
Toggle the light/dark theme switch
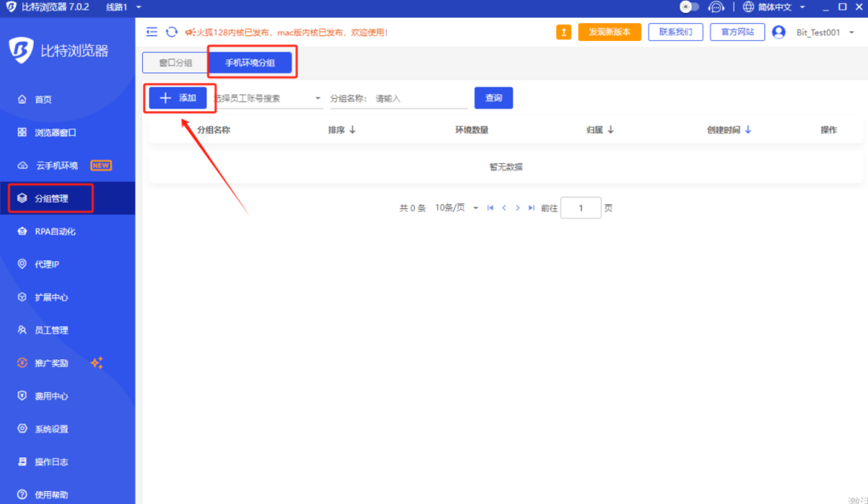[x=689, y=6]
